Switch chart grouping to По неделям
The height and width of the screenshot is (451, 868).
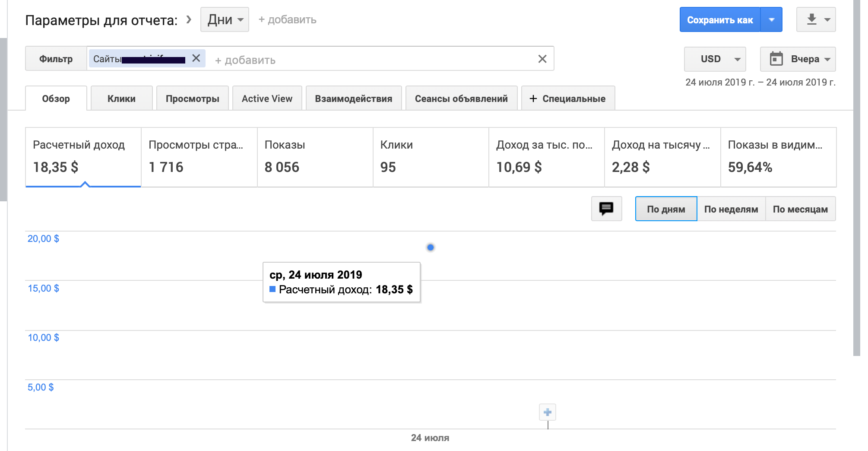click(x=731, y=209)
